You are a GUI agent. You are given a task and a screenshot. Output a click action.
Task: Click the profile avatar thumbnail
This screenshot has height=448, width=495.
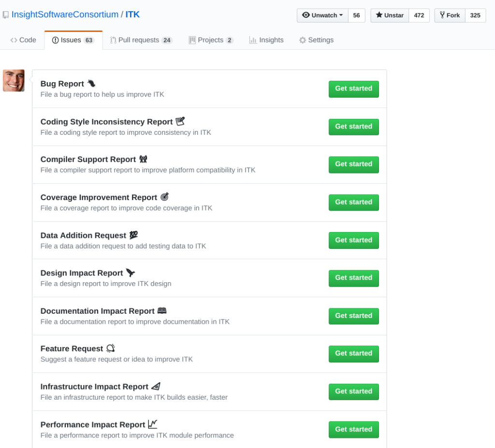[14, 80]
